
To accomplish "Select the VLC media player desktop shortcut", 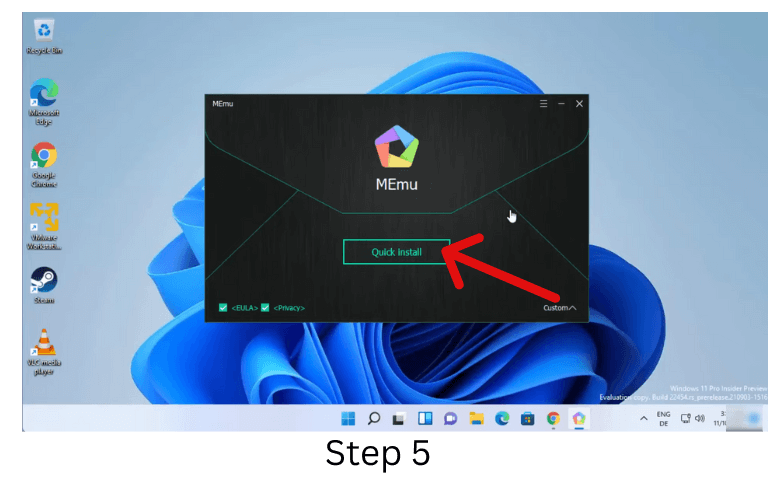I will tap(44, 352).
